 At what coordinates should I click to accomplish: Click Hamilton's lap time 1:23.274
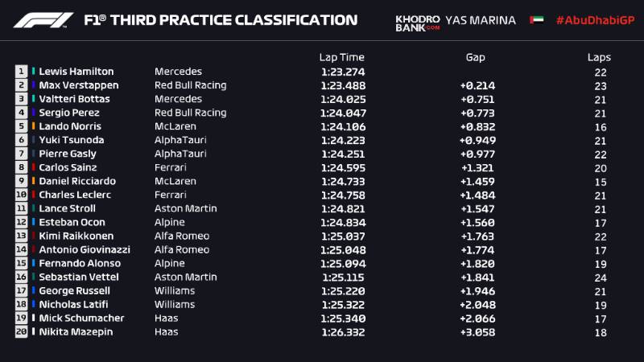342,72
